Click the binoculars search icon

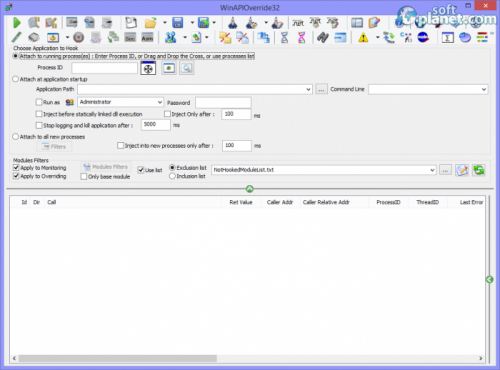click(323, 38)
